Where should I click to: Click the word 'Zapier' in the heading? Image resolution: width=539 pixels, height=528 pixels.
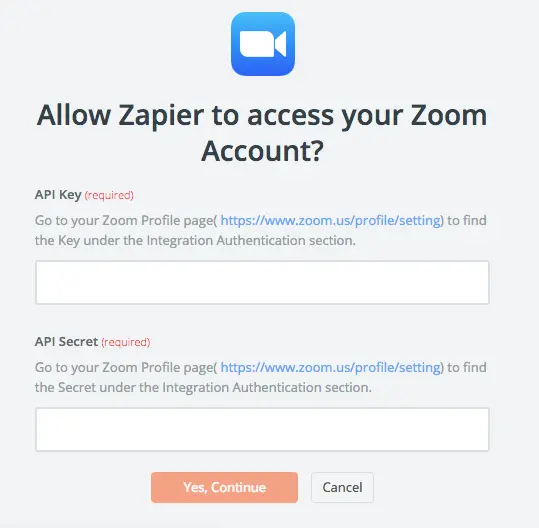pos(161,116)
